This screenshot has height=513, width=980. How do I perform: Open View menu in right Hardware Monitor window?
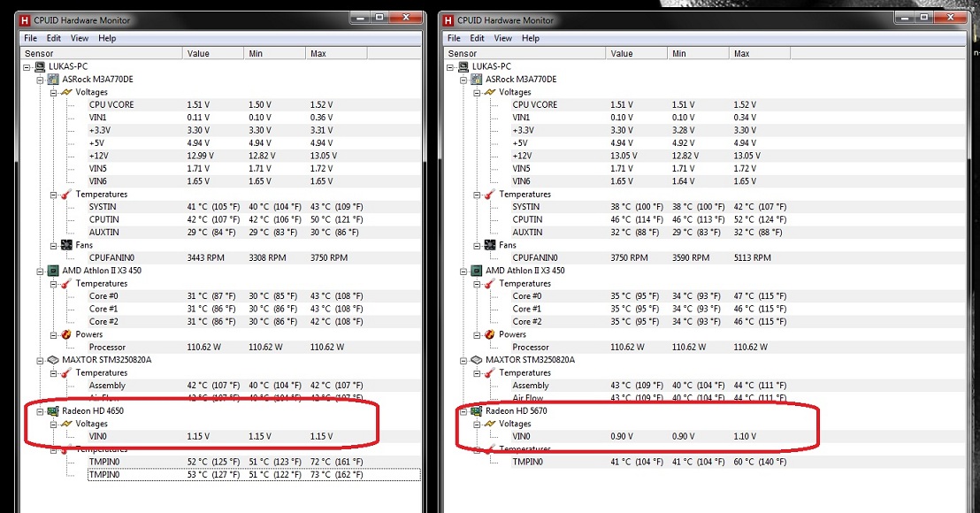click(502, 38)
